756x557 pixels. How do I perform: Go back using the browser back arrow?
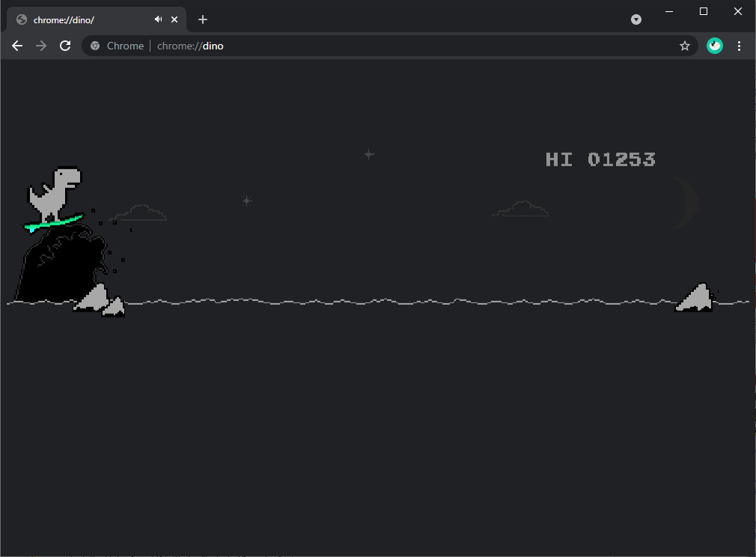17,46
